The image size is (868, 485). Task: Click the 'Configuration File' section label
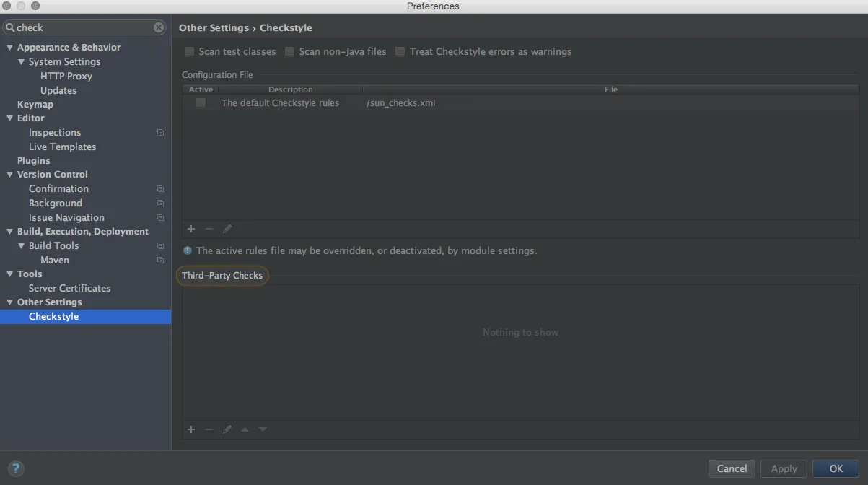pyautogui.click(x=217, y=74)
